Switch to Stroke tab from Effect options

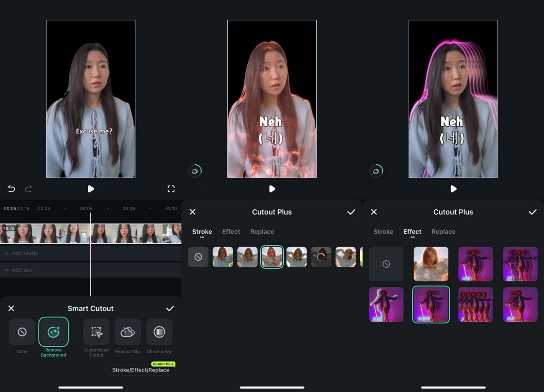point(383,232)
